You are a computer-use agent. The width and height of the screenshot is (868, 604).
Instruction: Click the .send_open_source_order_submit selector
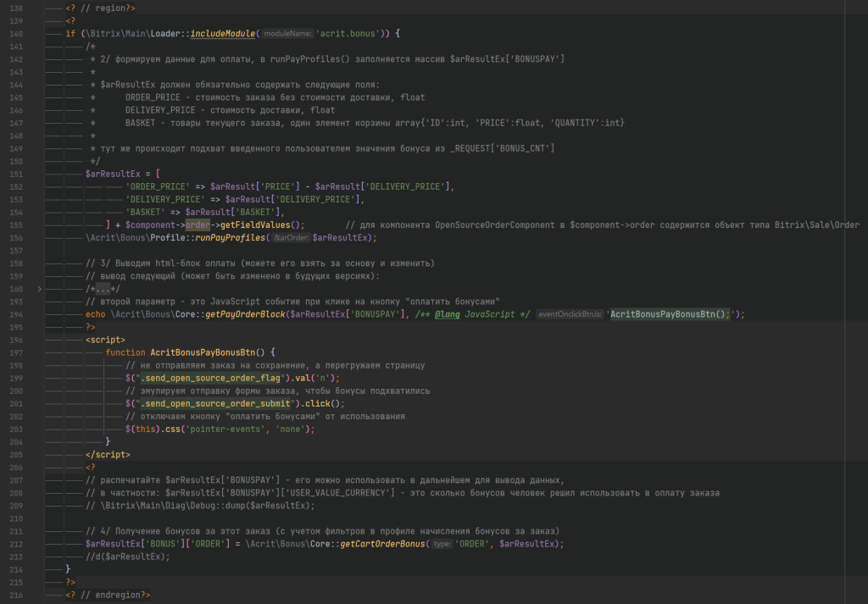[x=215, y=403]
